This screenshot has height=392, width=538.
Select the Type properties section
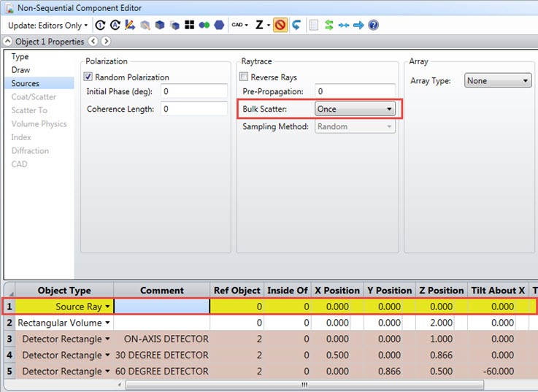coord(20,56)
